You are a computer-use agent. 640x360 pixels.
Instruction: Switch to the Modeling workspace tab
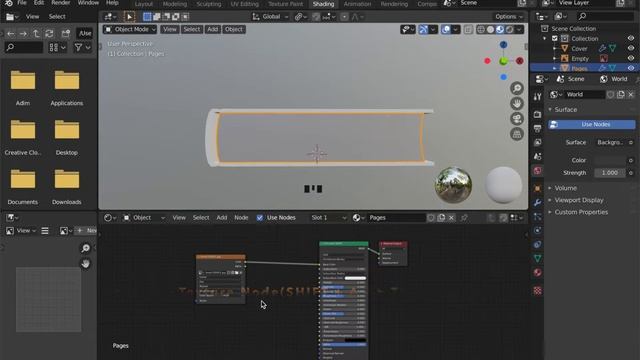pyautogui.click(x=175, y=4)
